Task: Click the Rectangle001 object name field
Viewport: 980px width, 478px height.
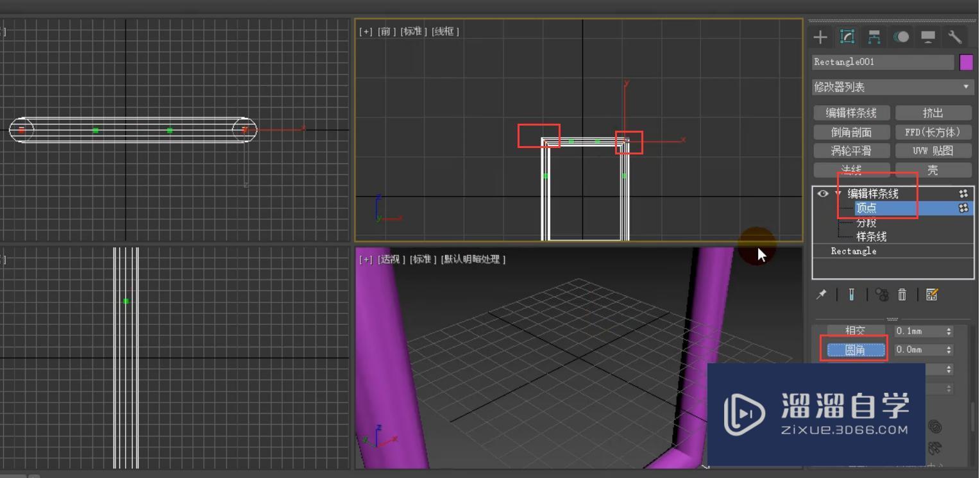Action: pyautogui.click(x=883, y=62)
